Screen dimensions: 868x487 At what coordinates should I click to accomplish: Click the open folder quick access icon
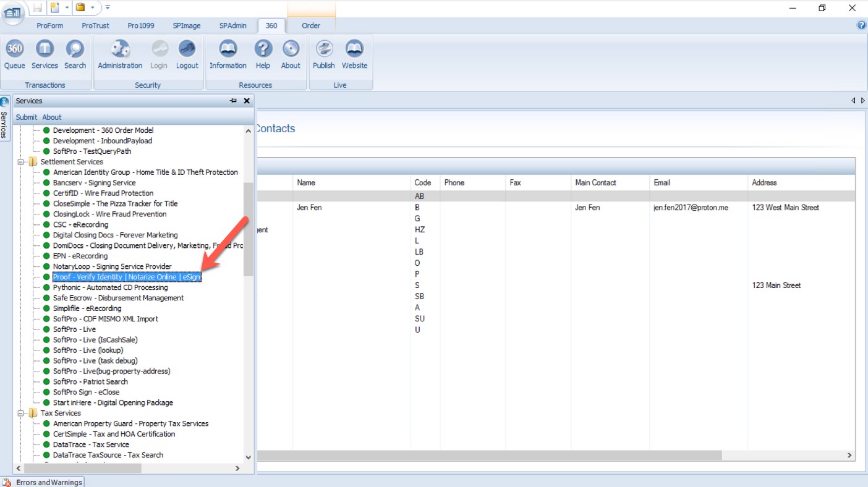point(80,7)
